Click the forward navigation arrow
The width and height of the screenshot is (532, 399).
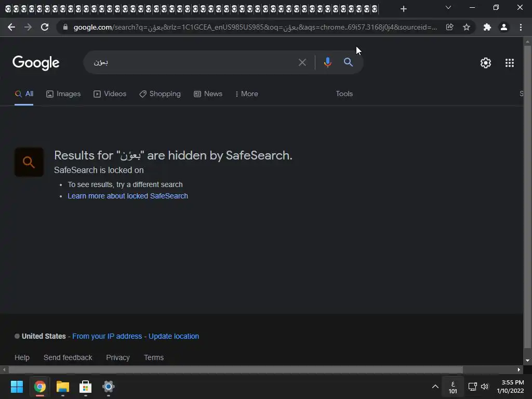pos(28,27)
